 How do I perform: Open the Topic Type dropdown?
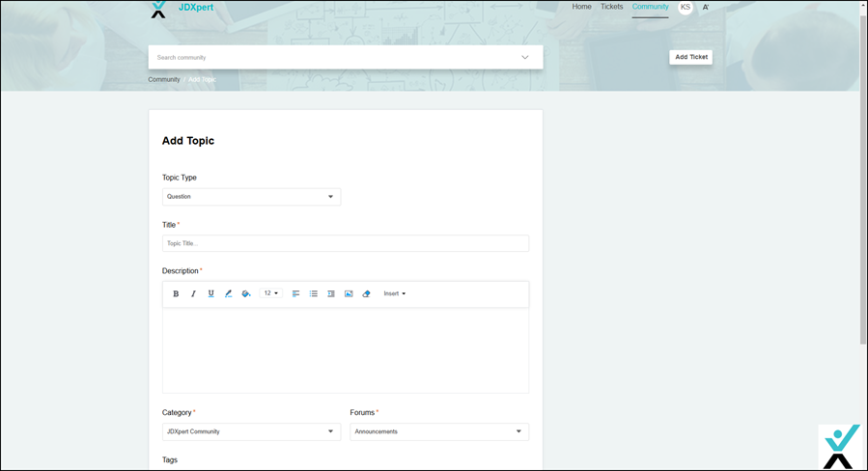(x=251, y=197)
